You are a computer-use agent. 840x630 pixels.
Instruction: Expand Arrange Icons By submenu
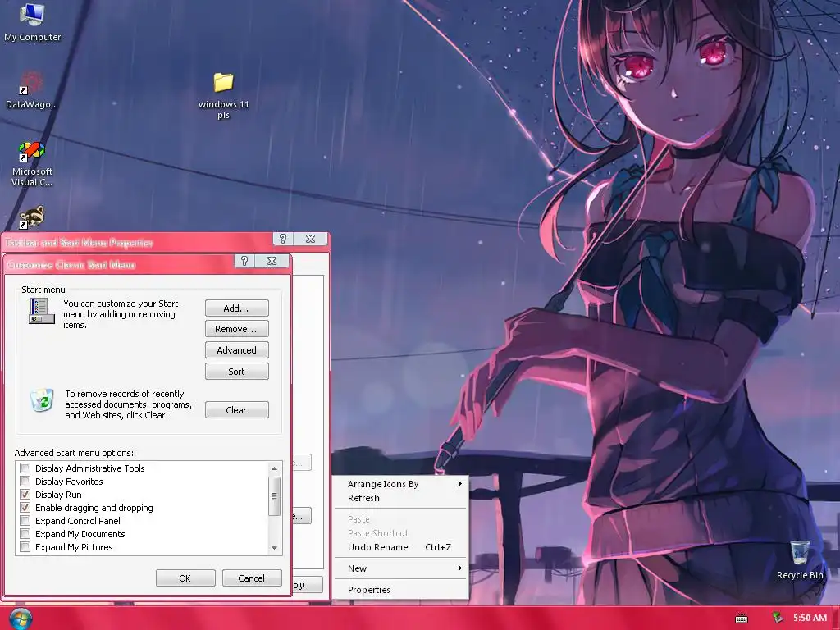(400, 484)
